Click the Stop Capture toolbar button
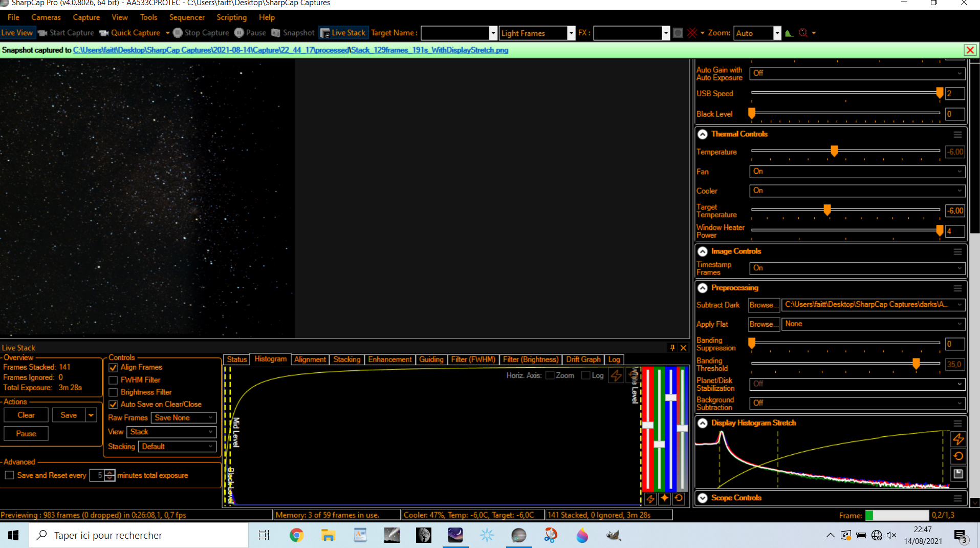The image size is (980, 548). (201, 33)
